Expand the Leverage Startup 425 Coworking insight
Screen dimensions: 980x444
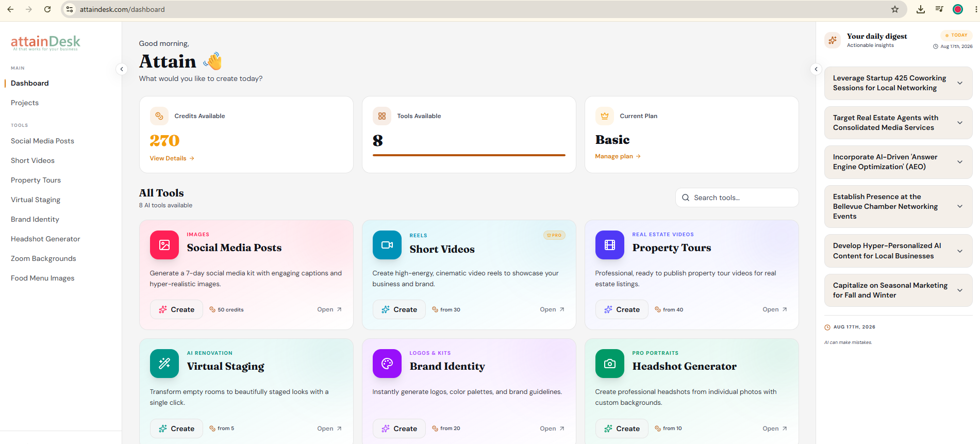click(x=960, y=83)
